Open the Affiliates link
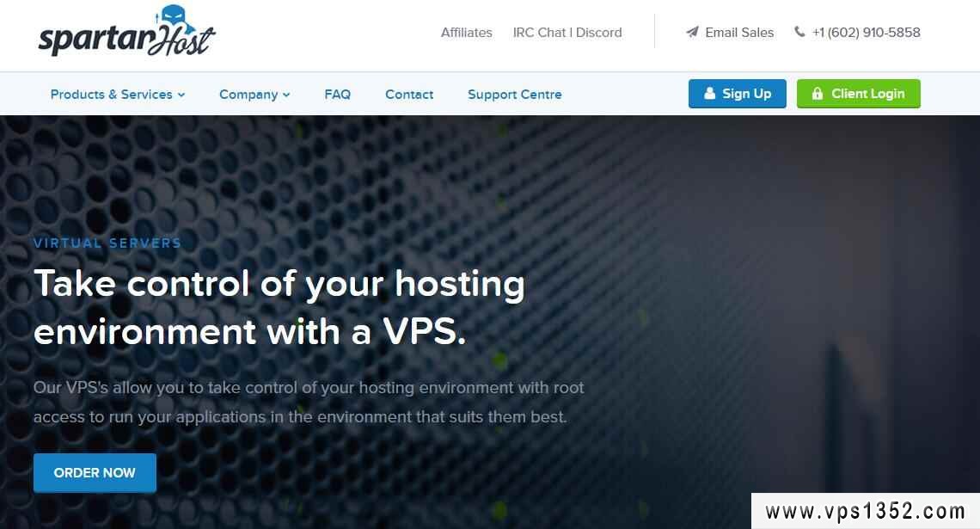980x529 pixels. click(x=466, y=33)
